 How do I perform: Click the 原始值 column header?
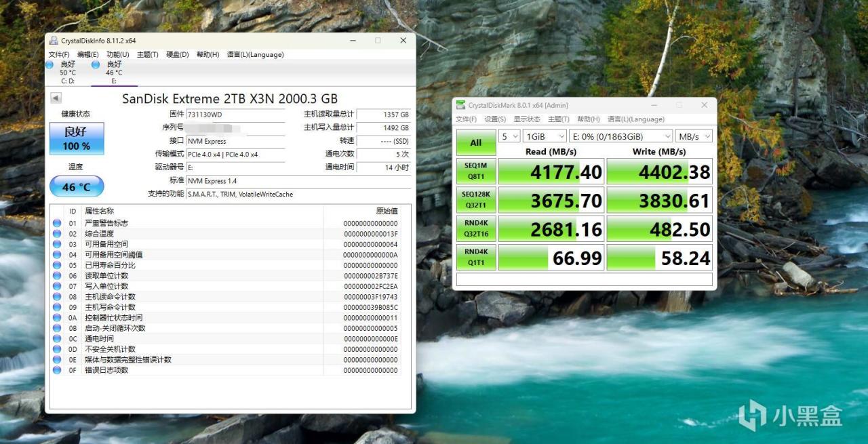387,211
